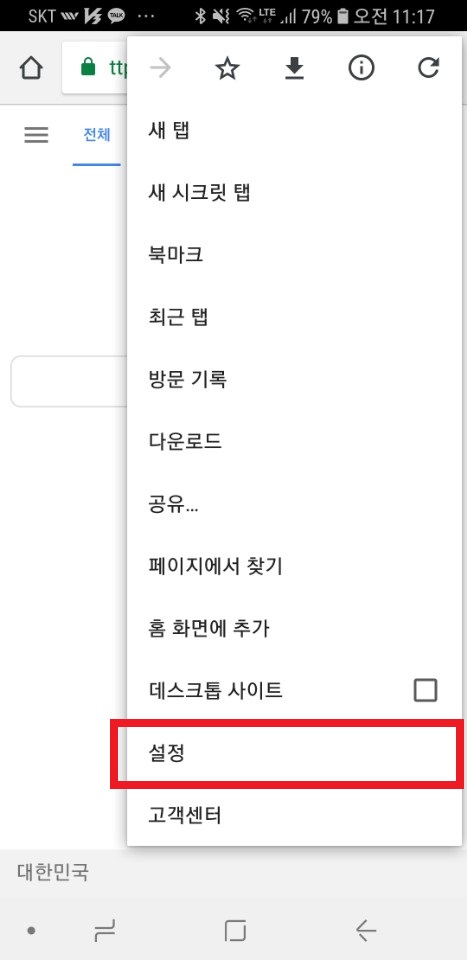467x960 pixels.
Task: Select 설정 in the menu
Action: (294, 752)
